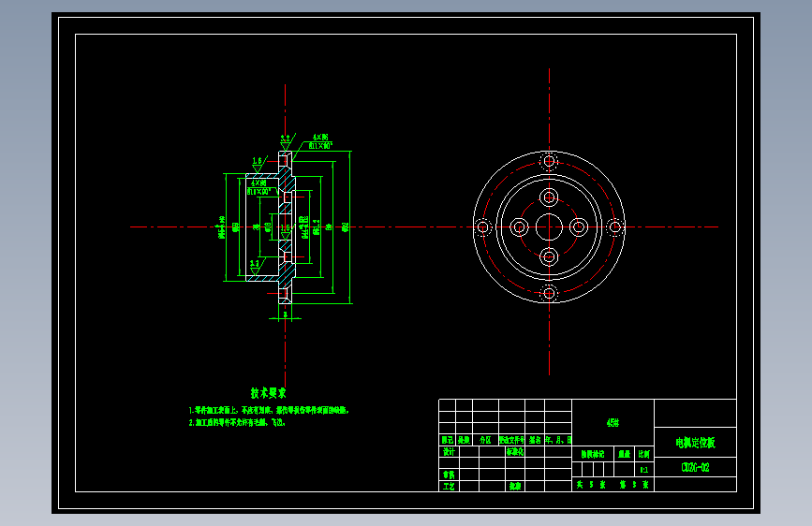Click the first technical requirement note line
Screen dimensions: 812x526
(269, 411)
